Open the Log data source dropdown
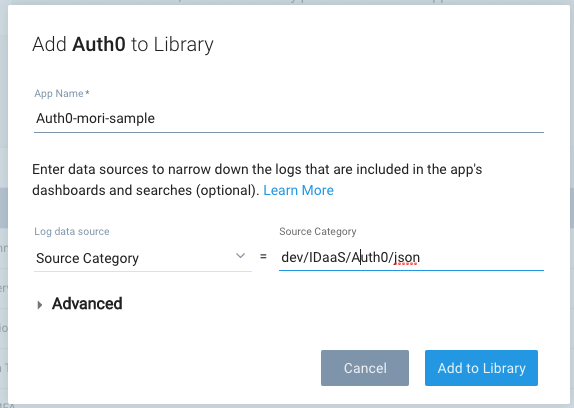 (x=143, y=258)
